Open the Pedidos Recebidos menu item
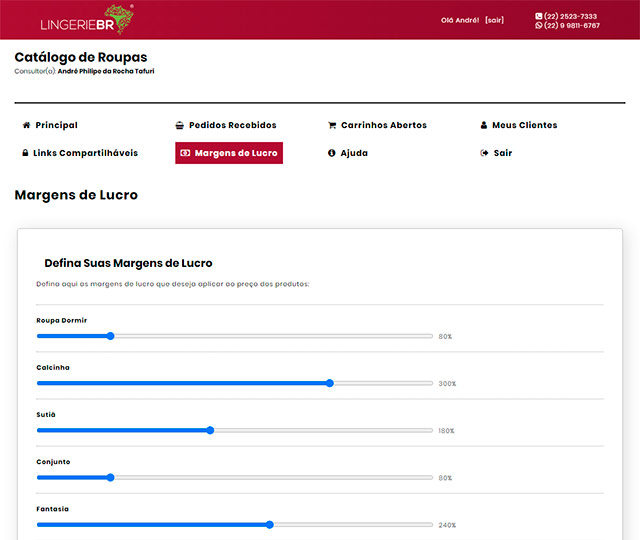 tap(232, 125)
